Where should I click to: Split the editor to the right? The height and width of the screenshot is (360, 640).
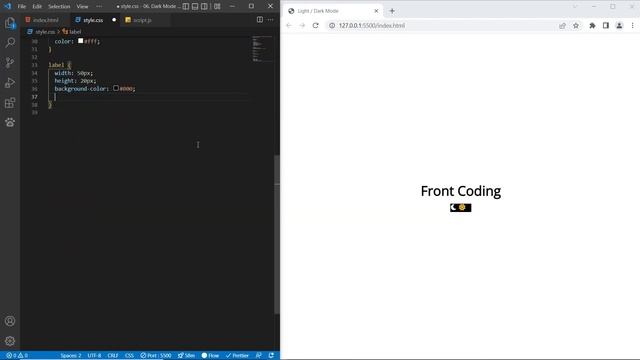coord(260,20)
